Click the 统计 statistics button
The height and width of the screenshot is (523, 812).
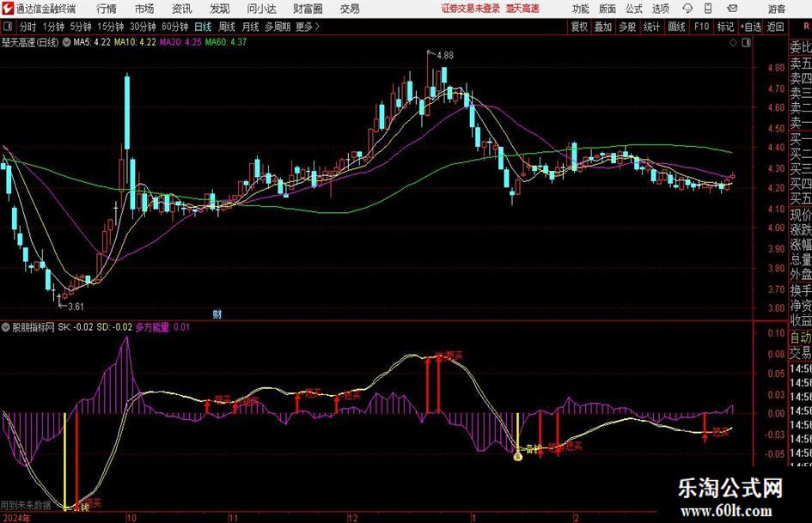pos(651,27)
